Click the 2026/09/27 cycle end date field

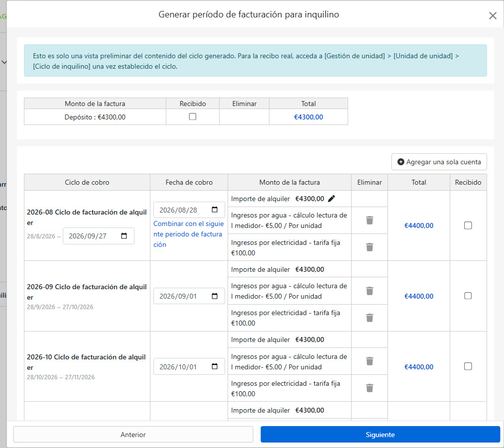tap(98, 236)
